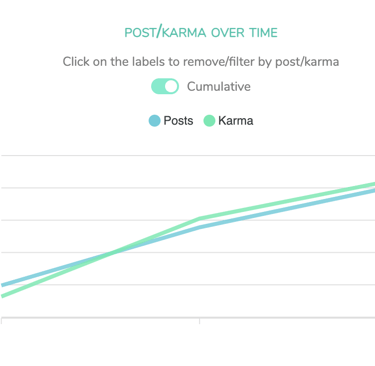Filter out Karma via legend label
Viewport: 375px width, 366px height.
pyautogui.click(x=236, y=121)
